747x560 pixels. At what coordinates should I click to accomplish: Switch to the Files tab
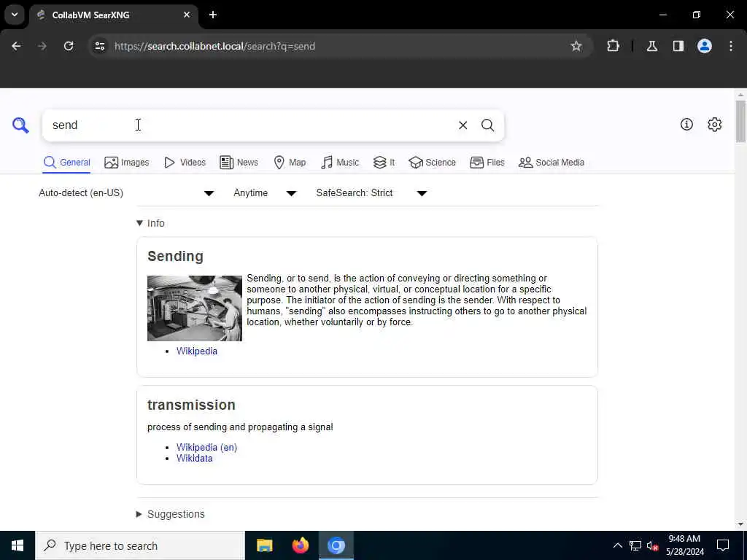pos(487,163)
